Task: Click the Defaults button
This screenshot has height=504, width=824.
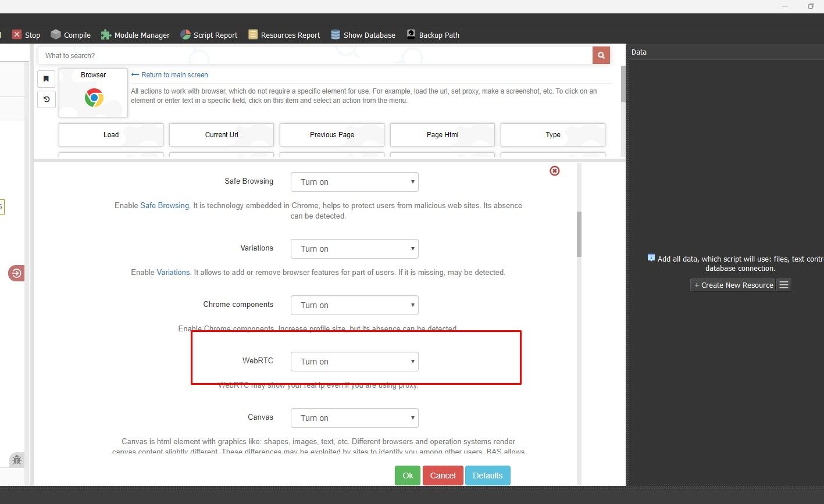Action: 487,476
